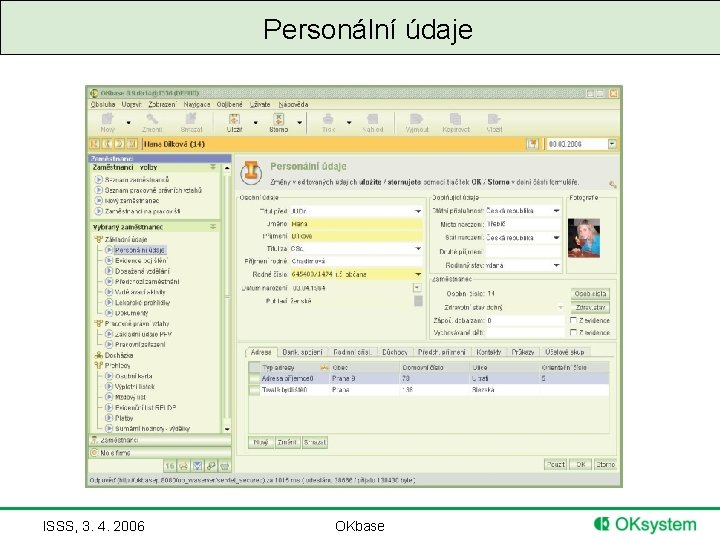The image size is (720, 540).
Task: Click the orange Personální údaje header icon
Action: pyautogui.click(x=251, y=174)
